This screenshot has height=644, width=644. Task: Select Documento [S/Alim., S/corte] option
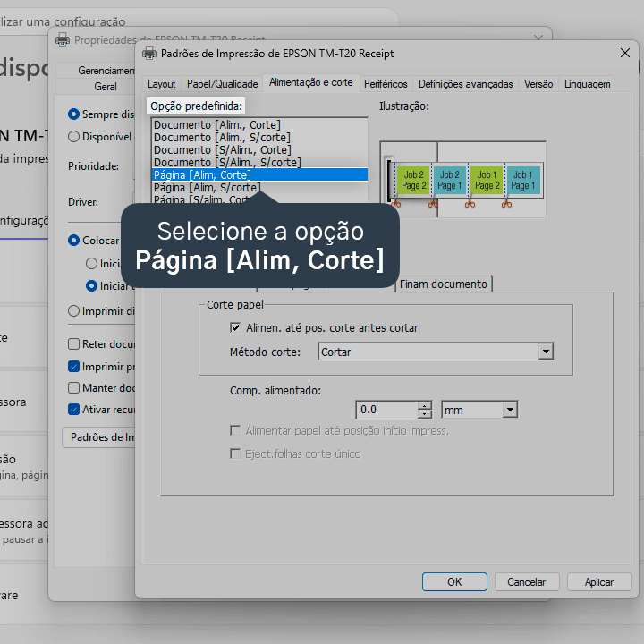coord(259,162)
